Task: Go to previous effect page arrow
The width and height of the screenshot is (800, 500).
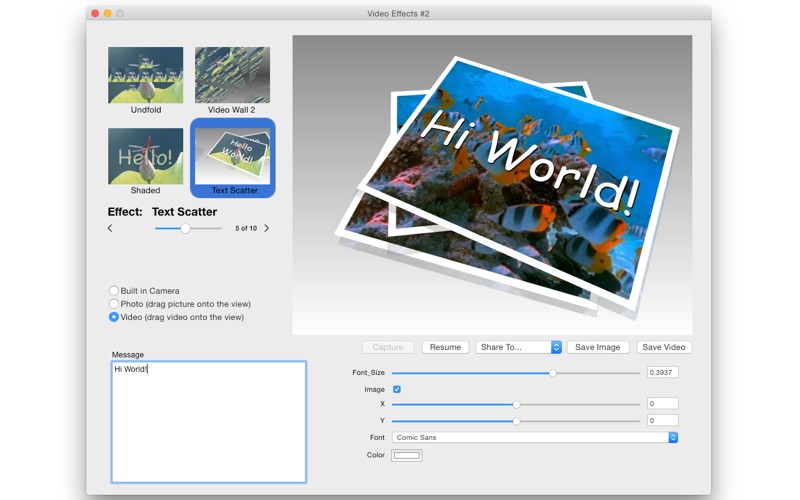Action: coord(110,229)
